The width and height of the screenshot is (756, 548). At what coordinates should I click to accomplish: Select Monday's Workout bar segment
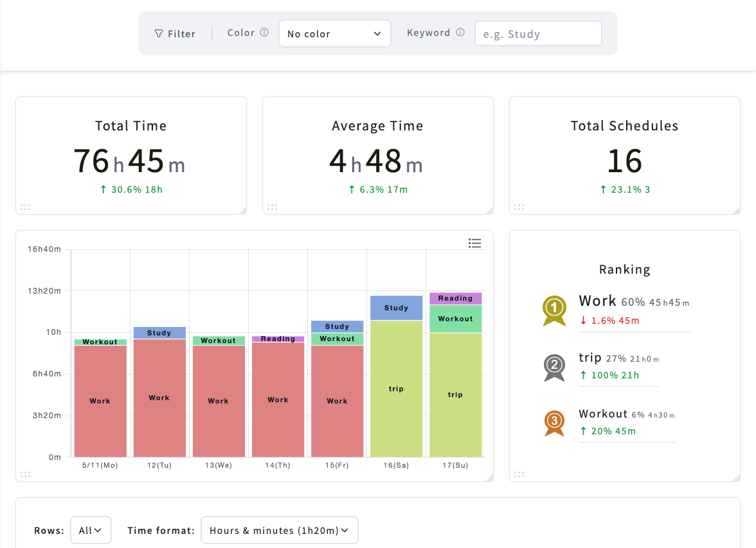click(100, 342)
